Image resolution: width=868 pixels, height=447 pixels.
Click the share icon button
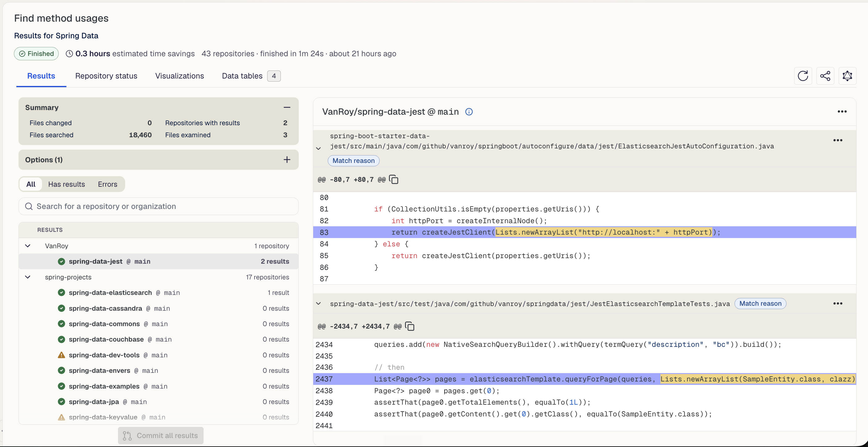click(825, 76)
